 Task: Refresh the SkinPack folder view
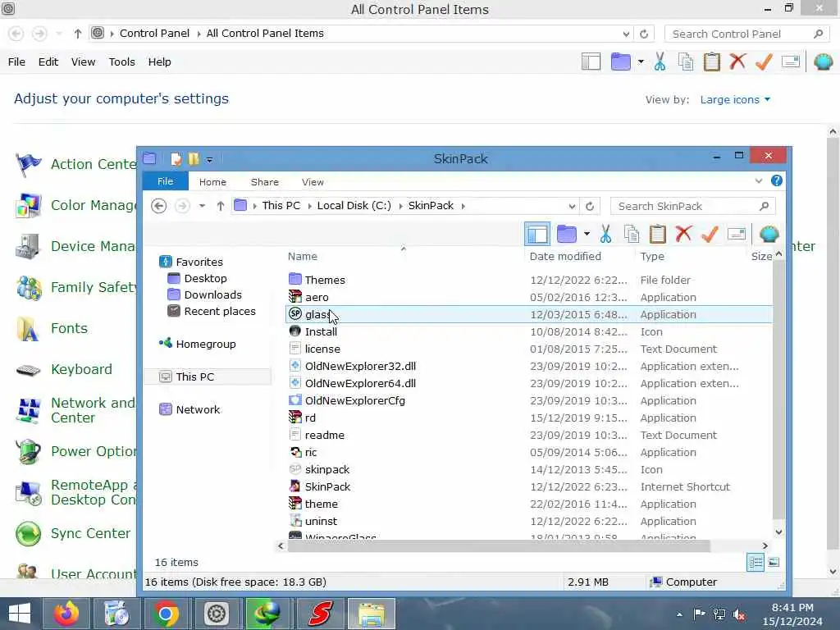[x=590, y=206]
